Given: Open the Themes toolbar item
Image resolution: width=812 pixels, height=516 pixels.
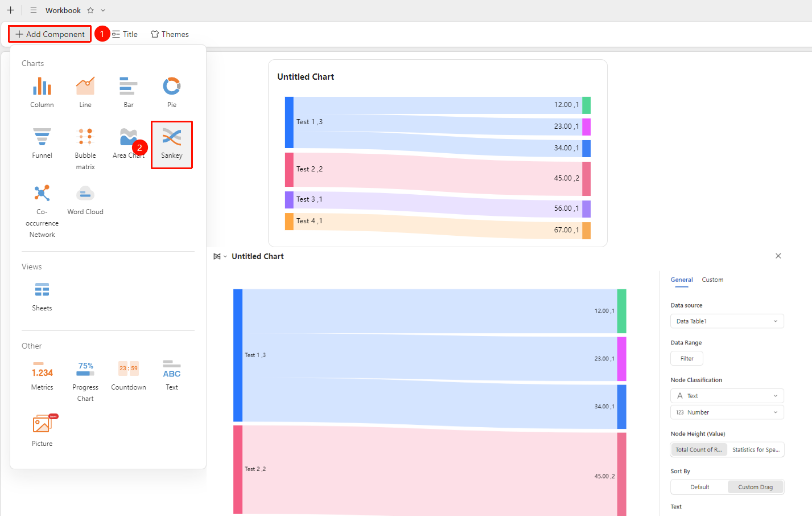Looking at the screenshot, I should point(170,34).
